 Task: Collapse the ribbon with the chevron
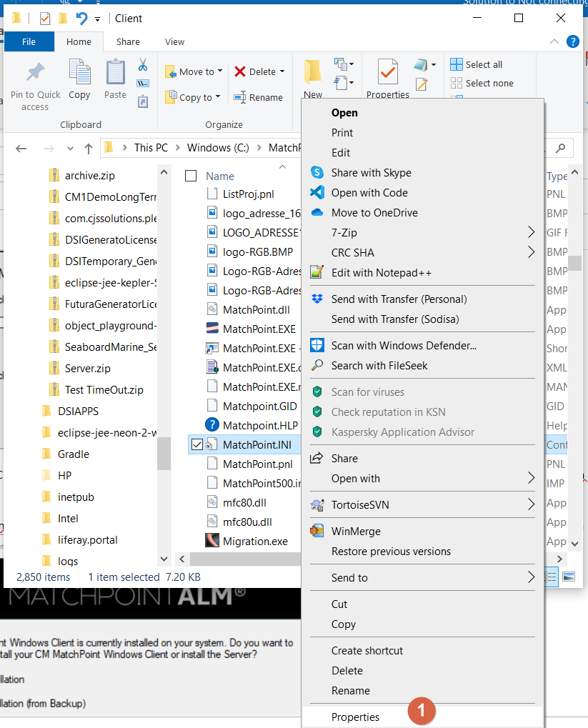[x=554, y=41]
